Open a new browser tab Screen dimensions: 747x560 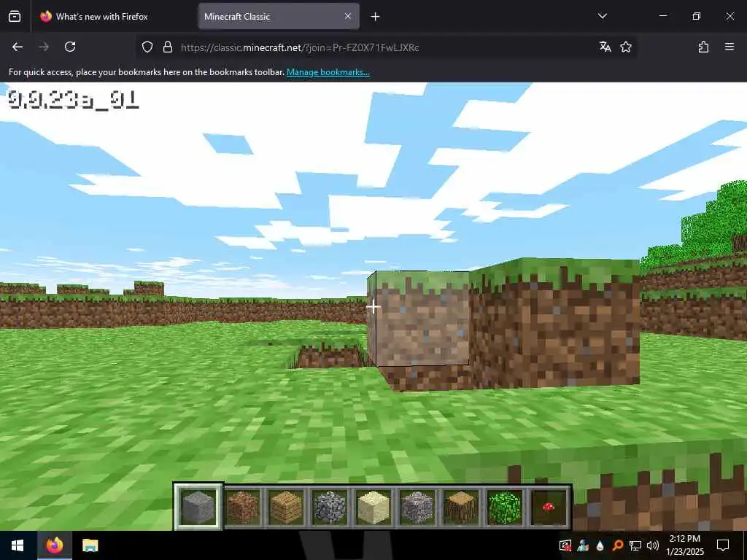[x=376, y=17]
